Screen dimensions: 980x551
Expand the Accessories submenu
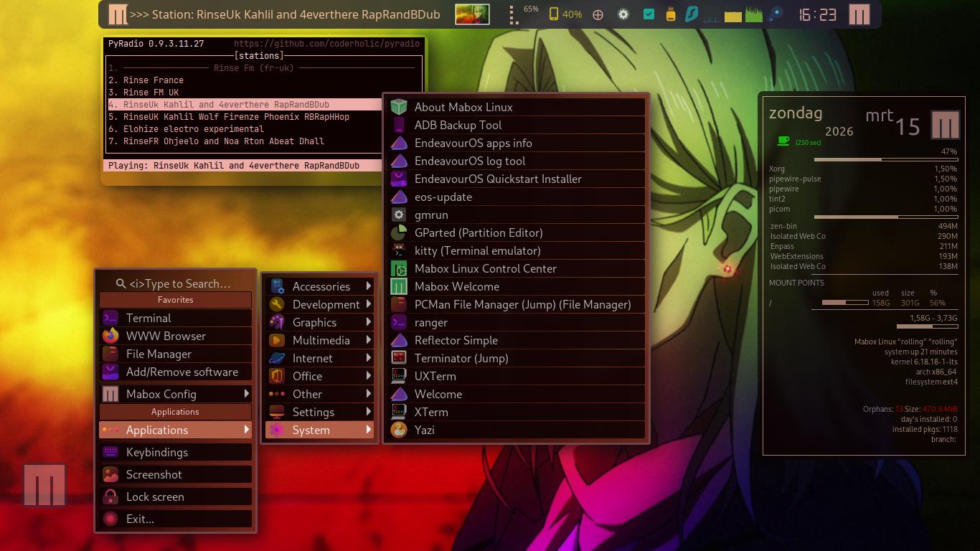click(321, 286)
